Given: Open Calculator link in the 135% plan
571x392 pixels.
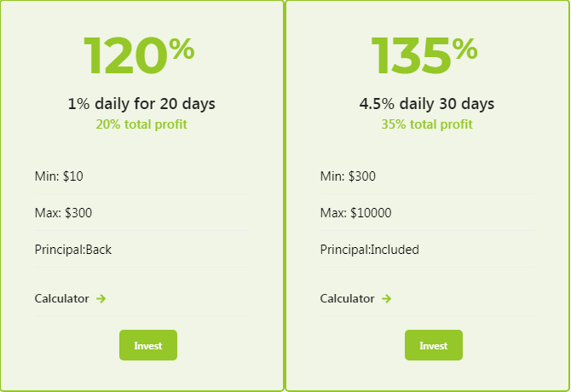Looking at the screenshot, I should pos(347,299).
